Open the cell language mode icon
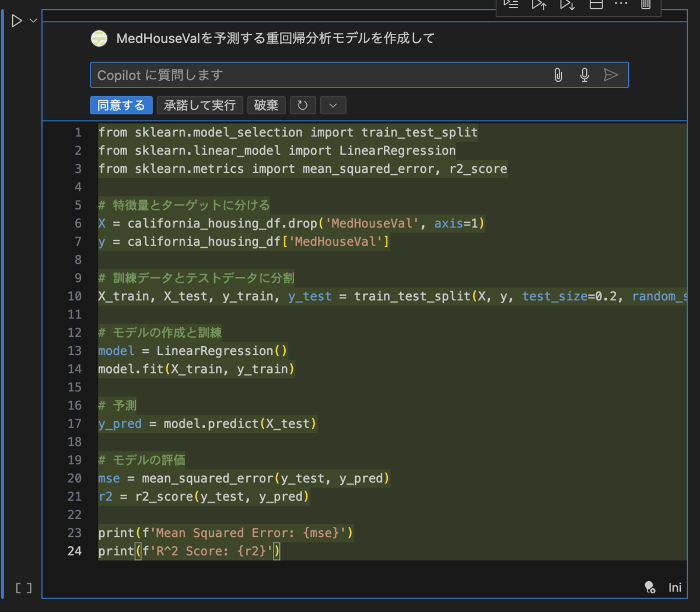 [x=650, y=587]
